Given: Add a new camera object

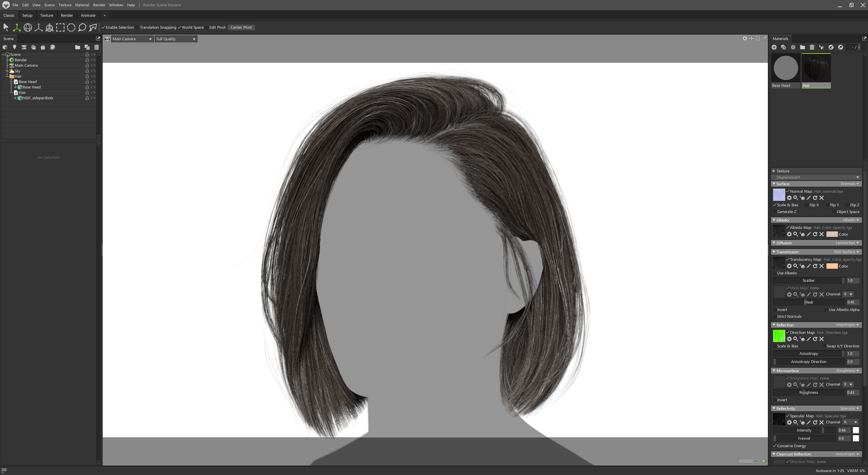Looking at the screenshot, I should pos(24,47).
